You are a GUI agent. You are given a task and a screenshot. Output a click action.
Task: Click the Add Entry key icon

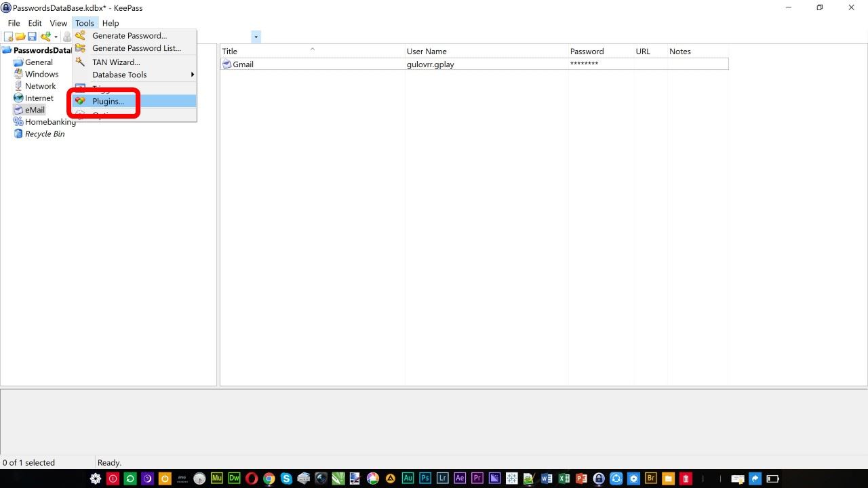45,37
